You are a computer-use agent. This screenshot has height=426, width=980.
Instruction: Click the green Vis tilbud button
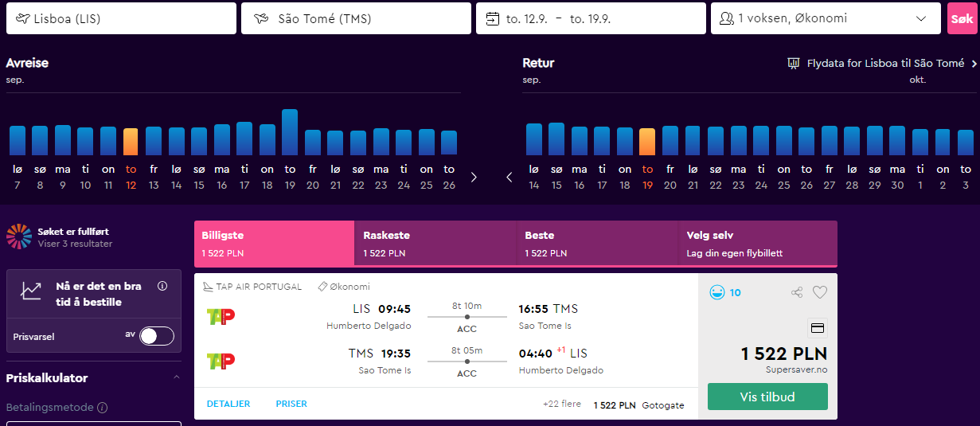[x=767, y=397]
